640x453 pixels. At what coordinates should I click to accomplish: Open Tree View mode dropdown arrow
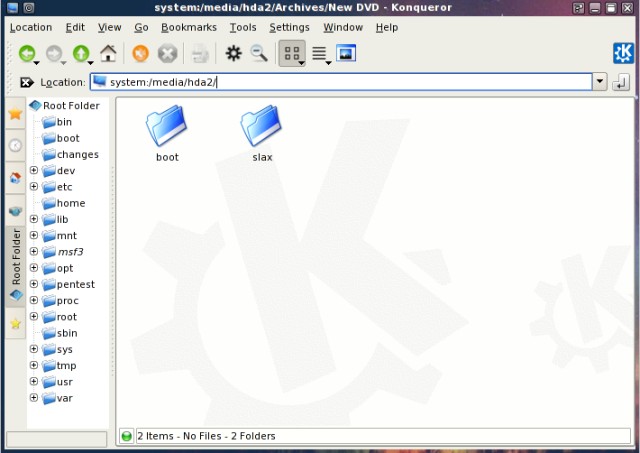[x=328, y=63]
